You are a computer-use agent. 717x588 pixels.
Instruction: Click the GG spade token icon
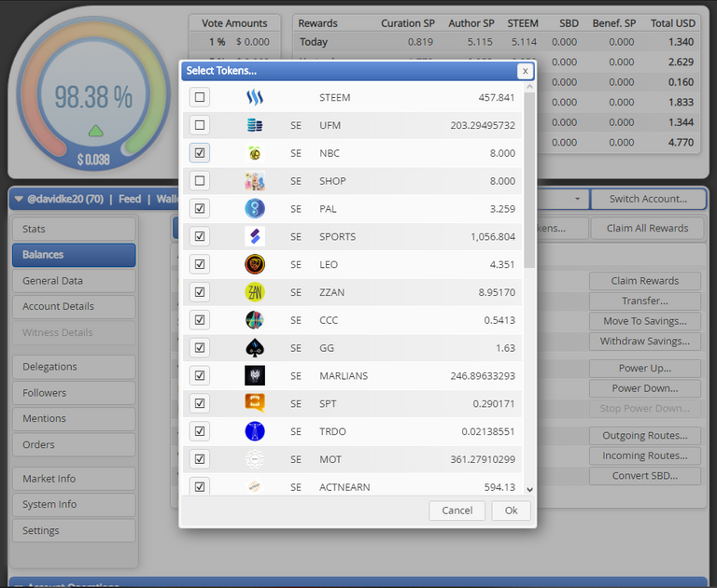(x=255, y=348)
